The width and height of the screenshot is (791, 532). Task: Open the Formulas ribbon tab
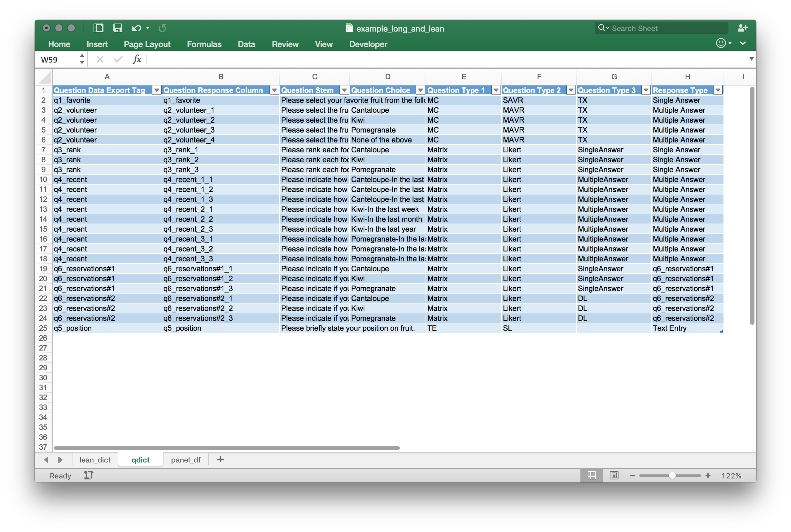click(x=204, y=44)
